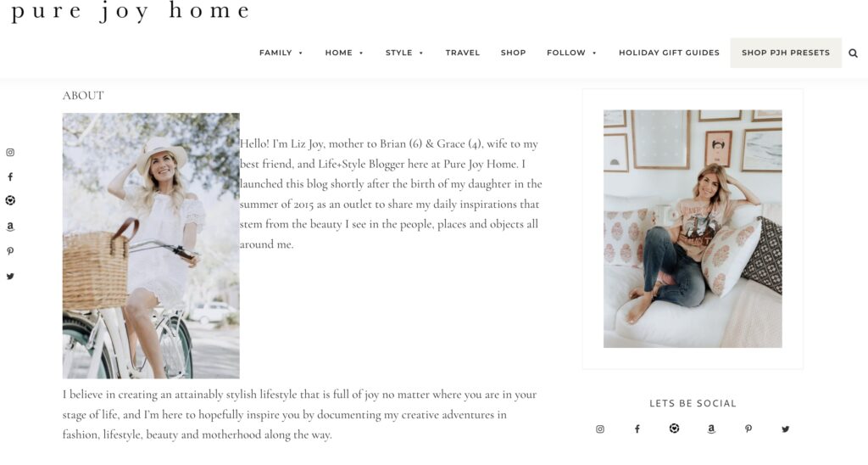Viewport: 868px width, 465px height.
Task: Click left sidebar Amazon icon
Action: [10, 226]
